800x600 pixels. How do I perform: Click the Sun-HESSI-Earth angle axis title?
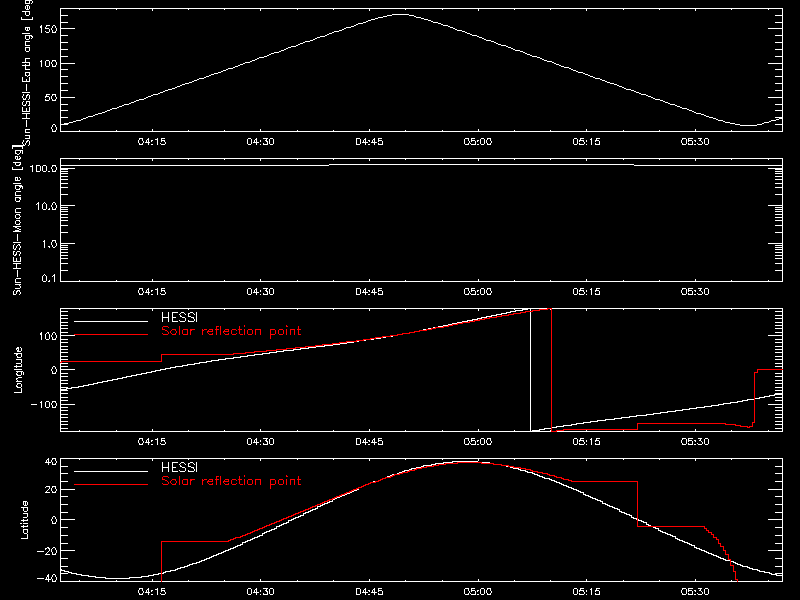27,73
